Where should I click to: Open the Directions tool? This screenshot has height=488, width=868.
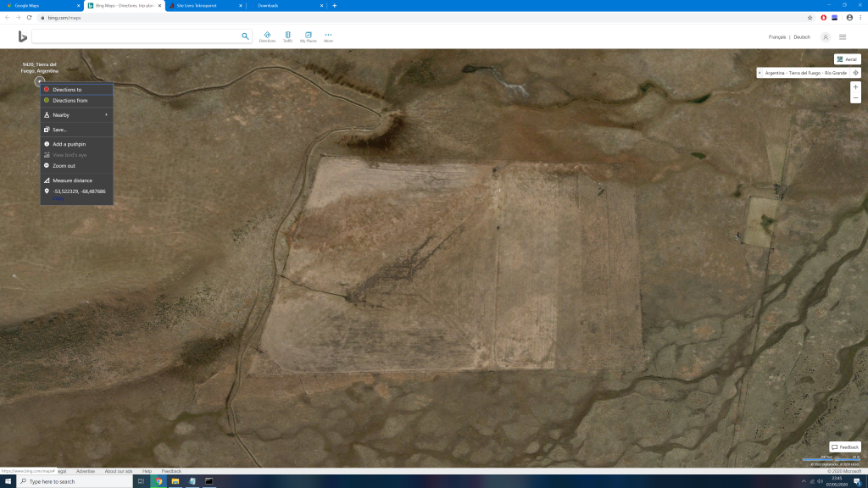[x=267, y=36]
